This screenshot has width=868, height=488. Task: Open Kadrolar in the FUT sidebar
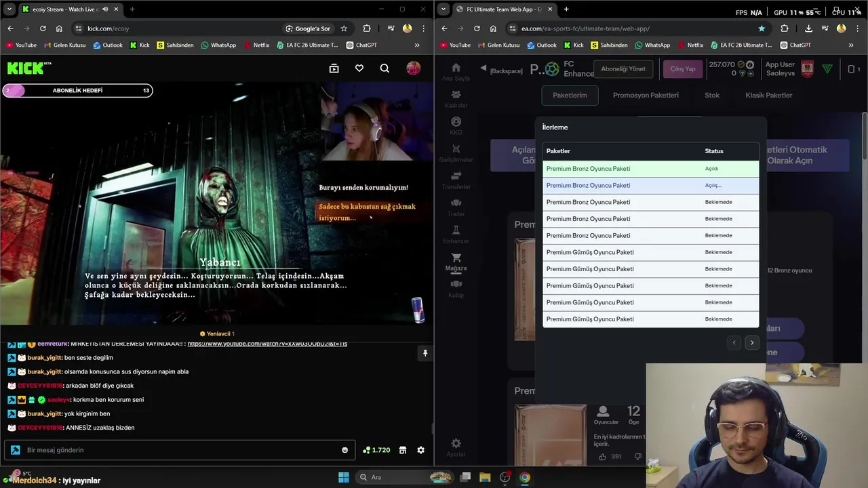click(456, 99)
